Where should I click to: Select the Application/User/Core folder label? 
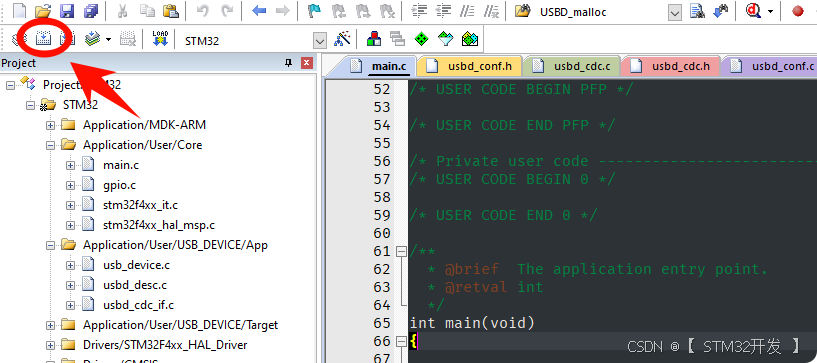click(x=143, y=145)
